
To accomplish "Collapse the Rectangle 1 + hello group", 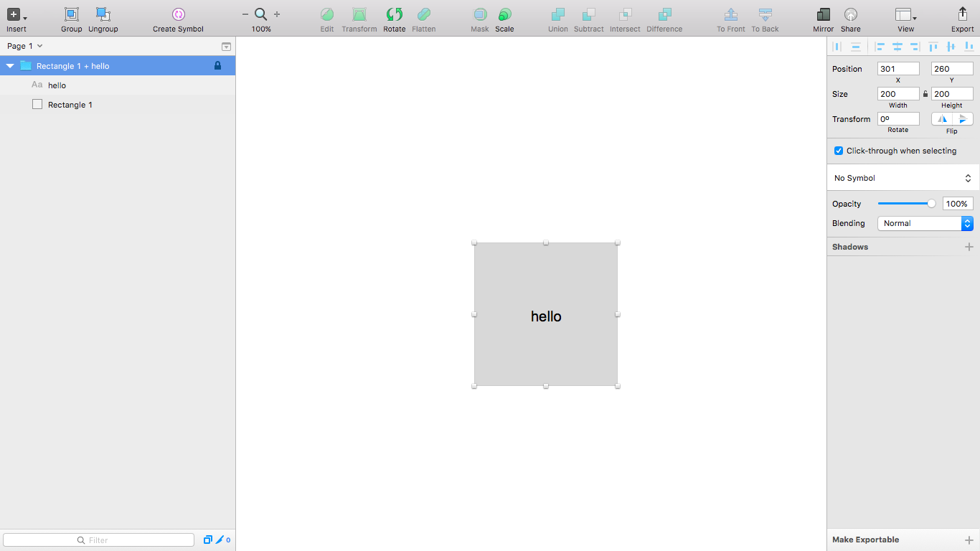I will point(10,65).
